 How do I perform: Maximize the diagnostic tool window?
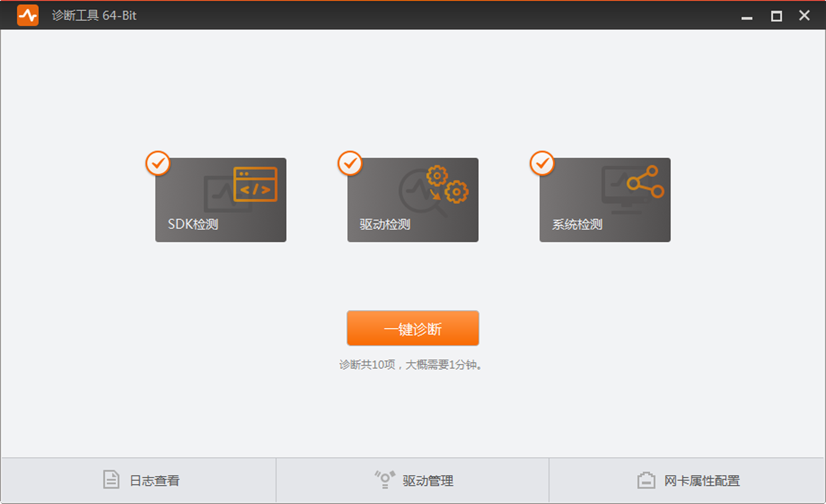[x=776, y=16]
